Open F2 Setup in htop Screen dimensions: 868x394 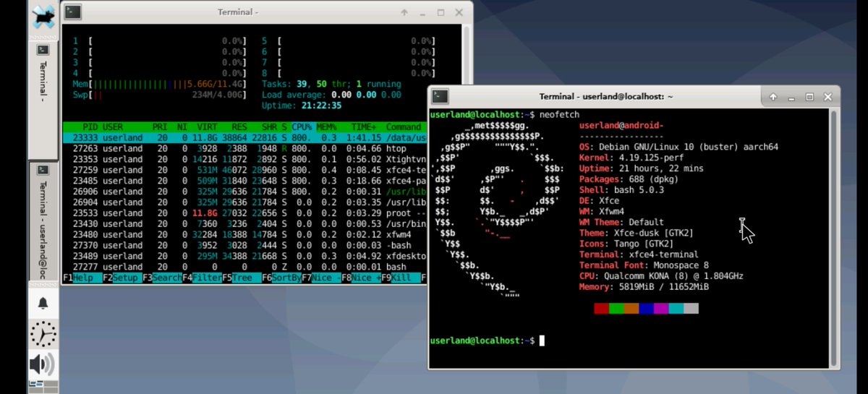[122, 278]
